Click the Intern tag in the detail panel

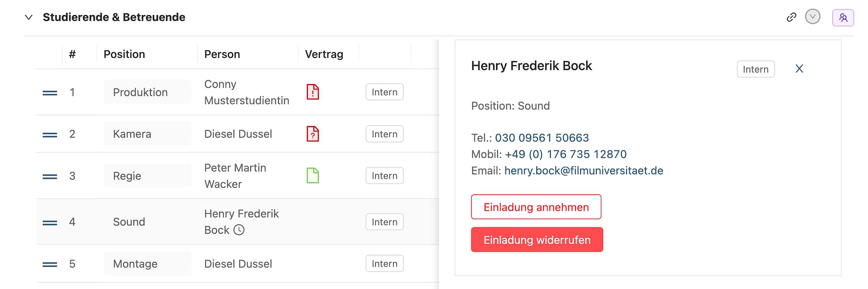click(755, 70)
